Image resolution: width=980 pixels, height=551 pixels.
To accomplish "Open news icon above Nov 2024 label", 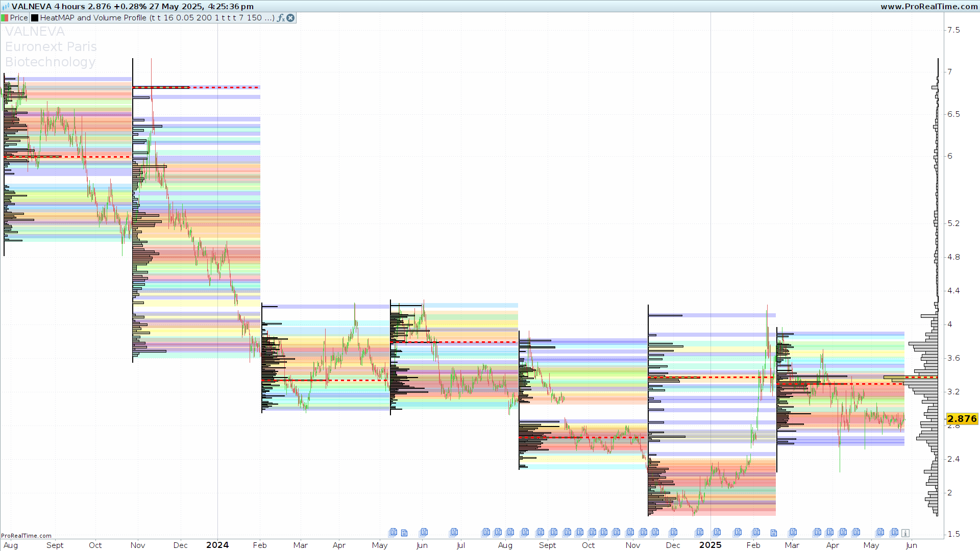I will 629,533.
